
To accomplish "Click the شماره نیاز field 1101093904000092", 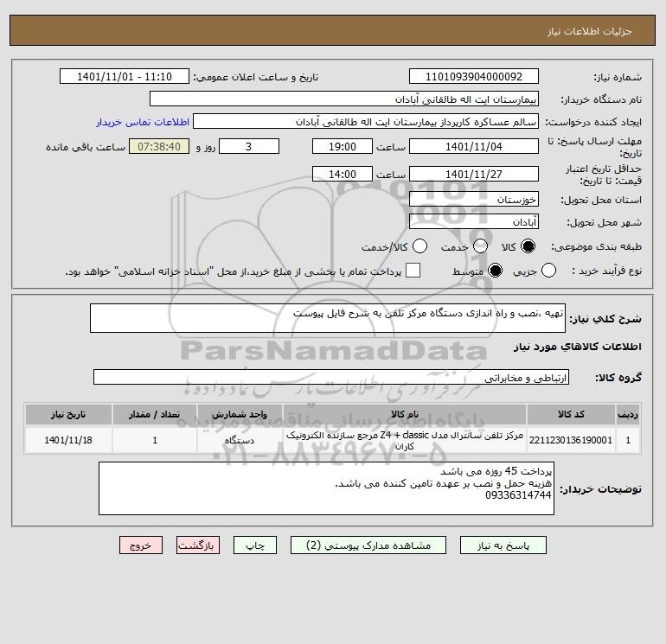I will click(474, 77).
